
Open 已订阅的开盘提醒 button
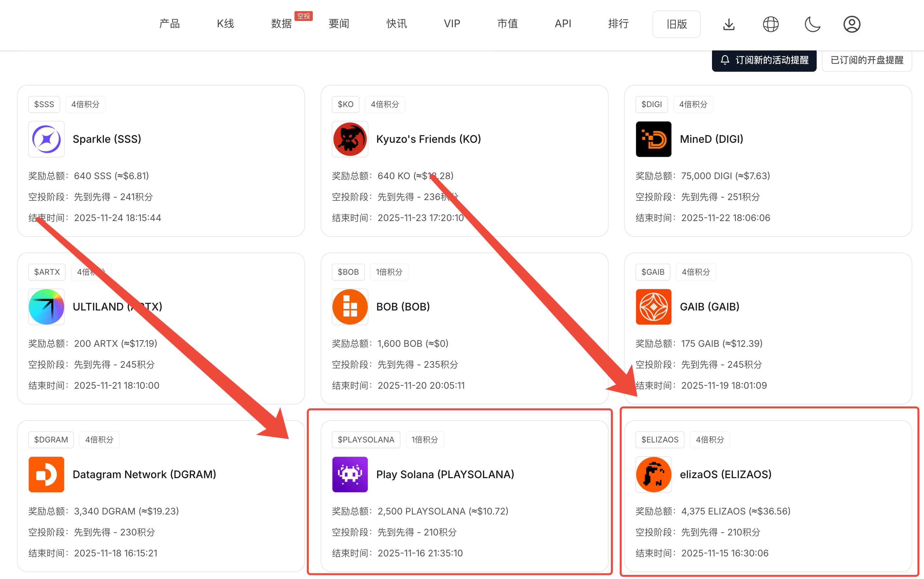click(867, 60)
